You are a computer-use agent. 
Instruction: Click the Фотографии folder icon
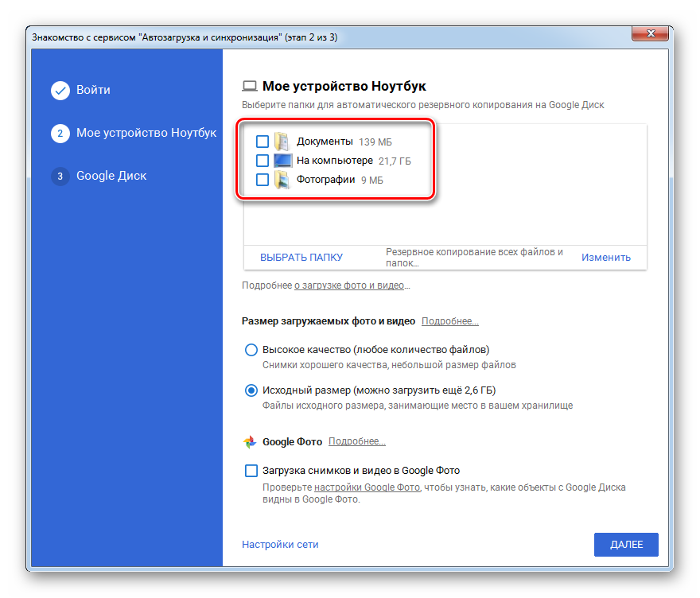point(282,181)
